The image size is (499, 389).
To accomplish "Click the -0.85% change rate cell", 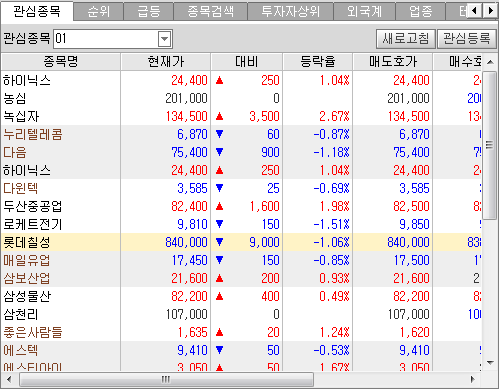I will [x=332, y=260].
